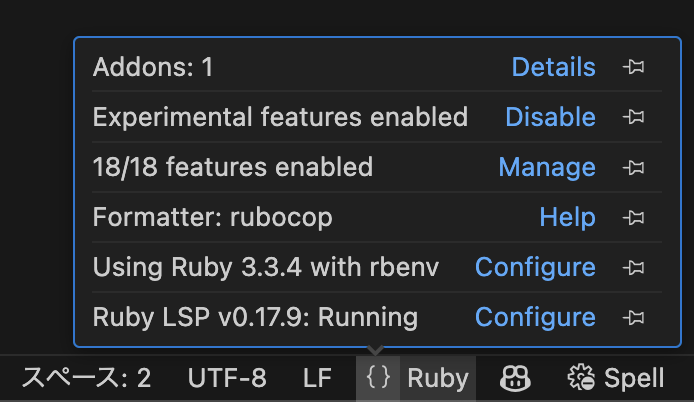Click the curly braces language status icon
Viewport: 694px width, 402px height.
click(378, 379)
